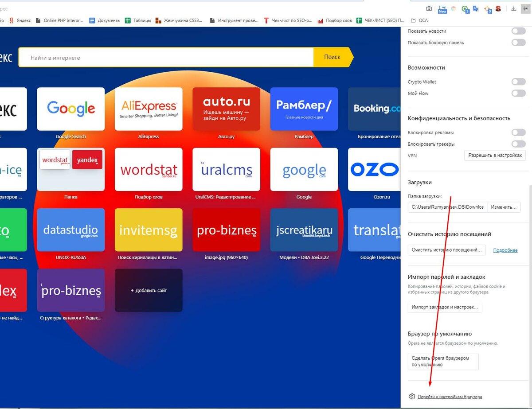Click Импорт закладок и настроек... button
Image resolution: width=532 pixels, height=409 pixels.
[x=445, y=307]
